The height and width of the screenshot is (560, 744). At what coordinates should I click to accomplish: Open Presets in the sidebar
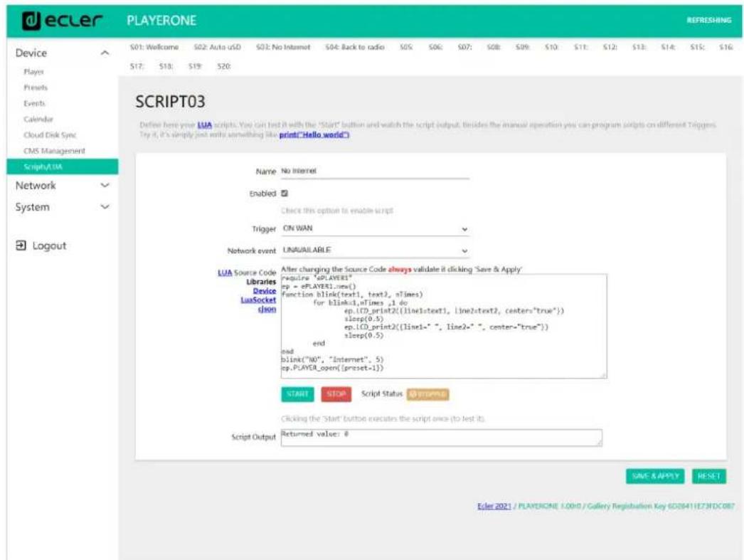pos(36,88)
